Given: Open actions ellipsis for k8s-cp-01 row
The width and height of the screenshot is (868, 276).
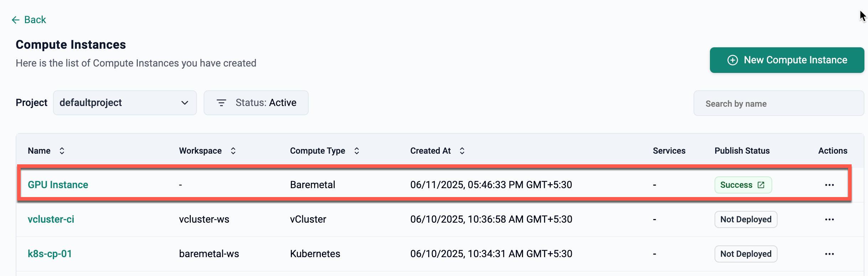Looking at the screenshot, I should tap(829, 254).
